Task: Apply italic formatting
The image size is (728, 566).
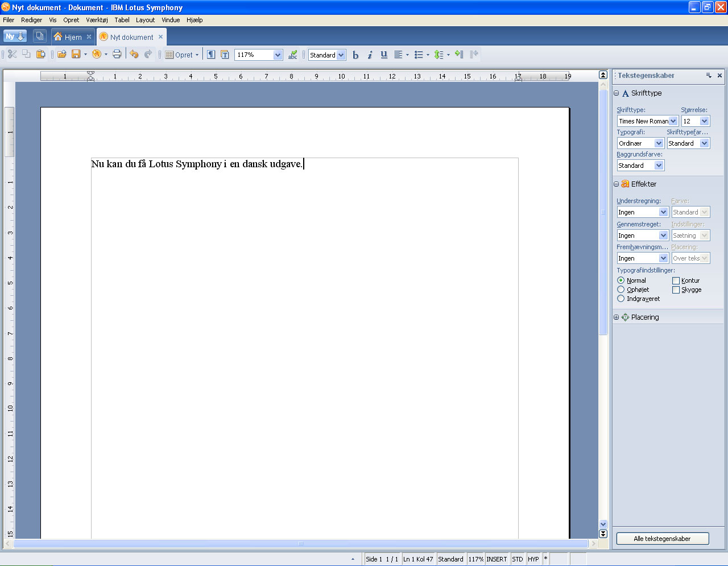Action: tap(370, 55)
